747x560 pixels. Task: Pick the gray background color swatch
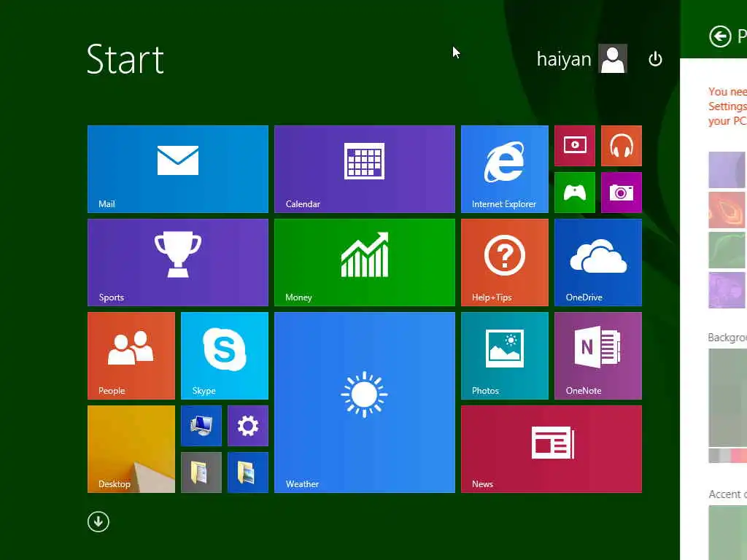713,456
